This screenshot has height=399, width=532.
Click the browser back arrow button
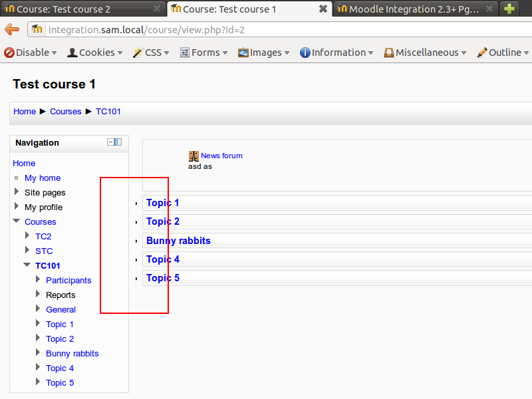(x=12, y=29)
